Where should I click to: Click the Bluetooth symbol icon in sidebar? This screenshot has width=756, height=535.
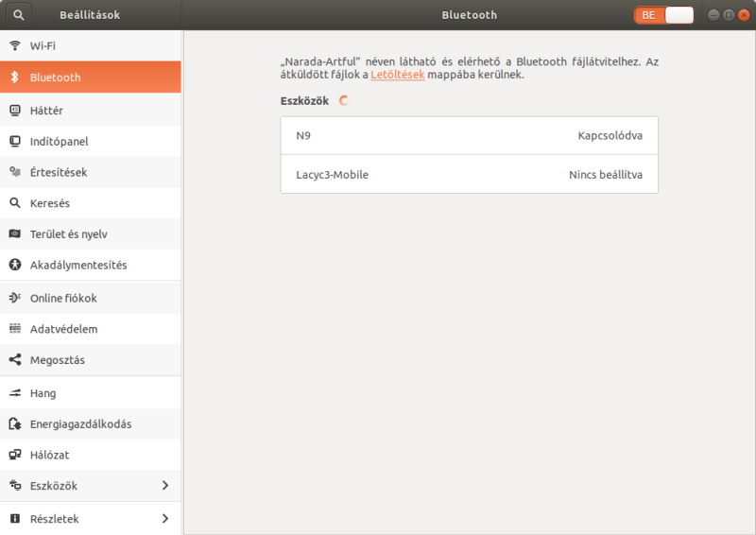(x=15, y=78)
